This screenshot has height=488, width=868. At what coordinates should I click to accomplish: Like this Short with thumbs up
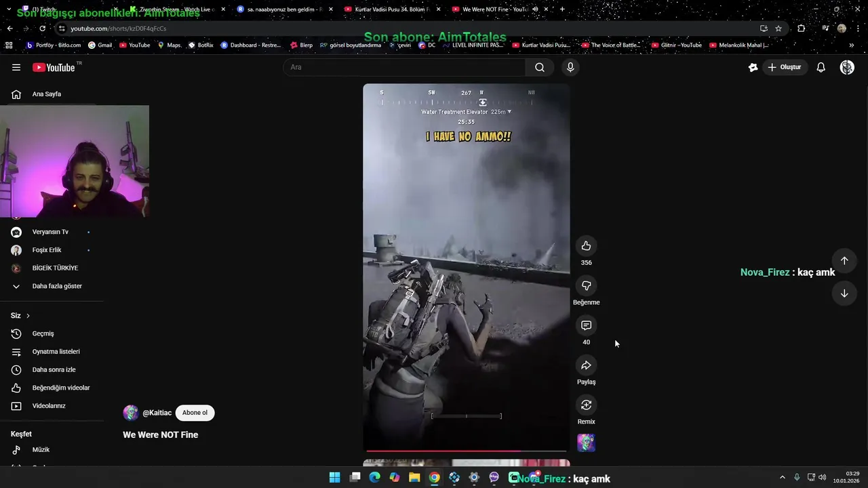click(587, 246)
